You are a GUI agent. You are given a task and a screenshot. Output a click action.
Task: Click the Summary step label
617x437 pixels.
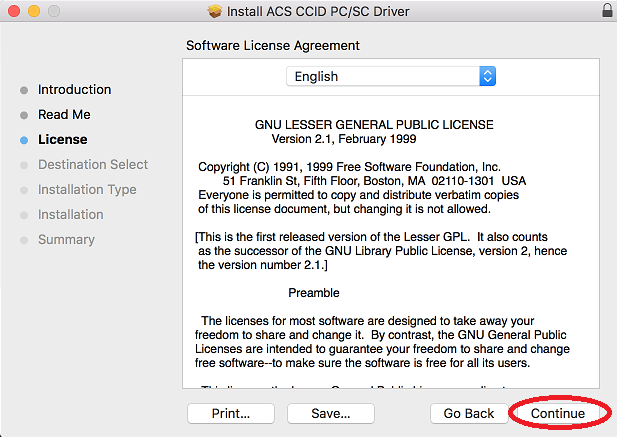pyautogui.click(x=66, y=240)
